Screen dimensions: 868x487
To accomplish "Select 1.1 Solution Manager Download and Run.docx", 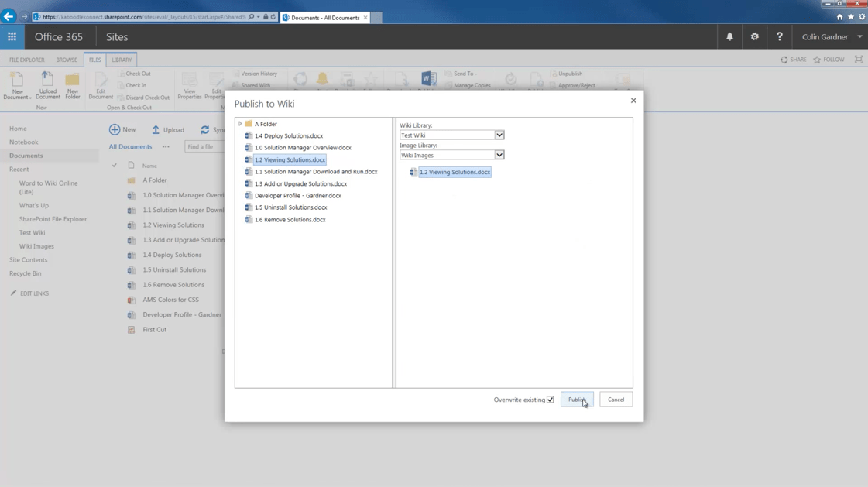I will coord(316,172).
